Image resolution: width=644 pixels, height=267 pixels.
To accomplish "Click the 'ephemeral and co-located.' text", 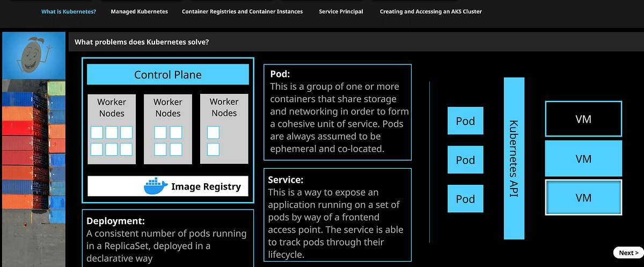I will (x=327, y=149).
